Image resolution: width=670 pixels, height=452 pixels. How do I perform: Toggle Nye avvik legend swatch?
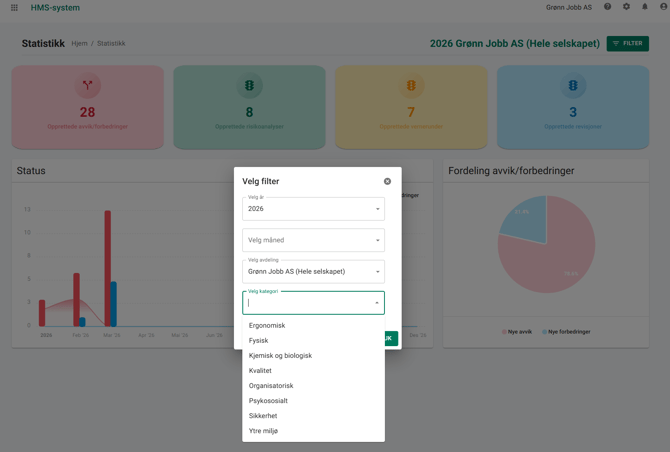[x=505, y=332]
